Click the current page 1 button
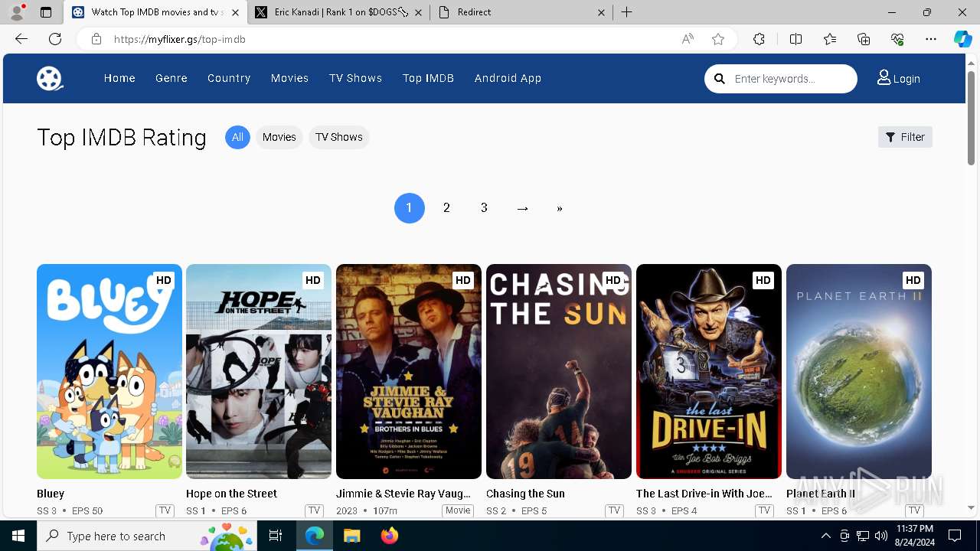 tap(409, 208)
